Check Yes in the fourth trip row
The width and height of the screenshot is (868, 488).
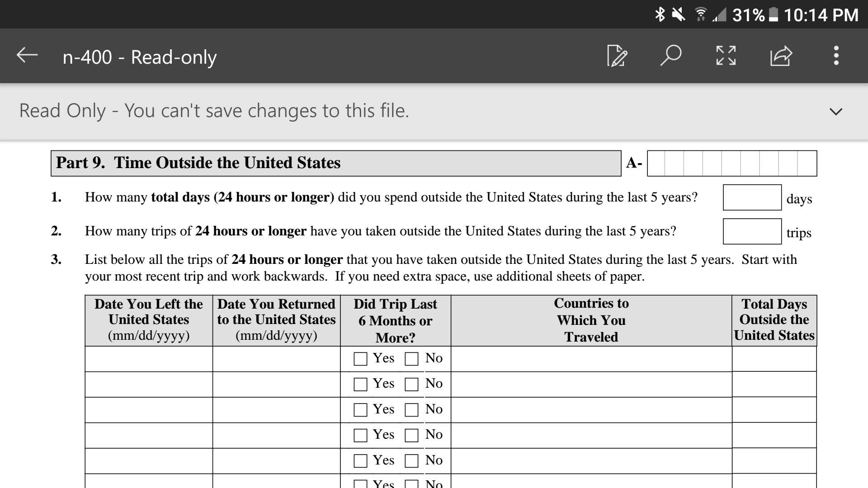pyautogui.click(x=360, y=436)
